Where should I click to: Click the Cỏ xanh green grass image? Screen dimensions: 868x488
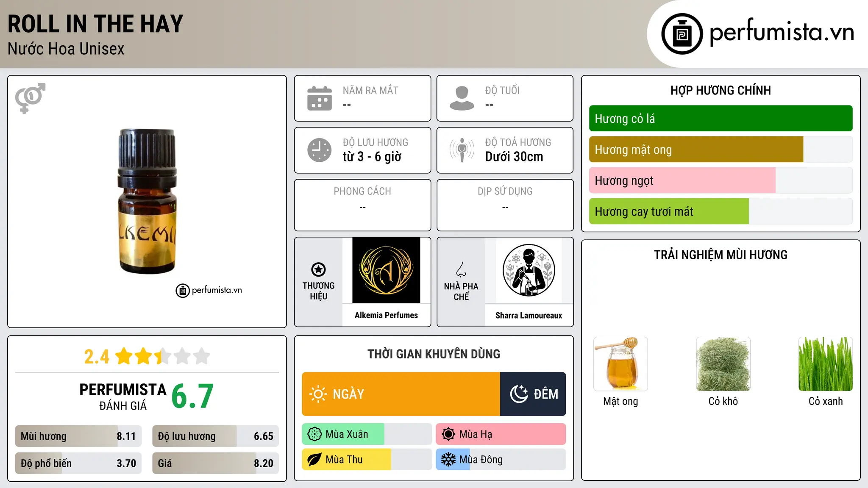[x=826, y=364]
